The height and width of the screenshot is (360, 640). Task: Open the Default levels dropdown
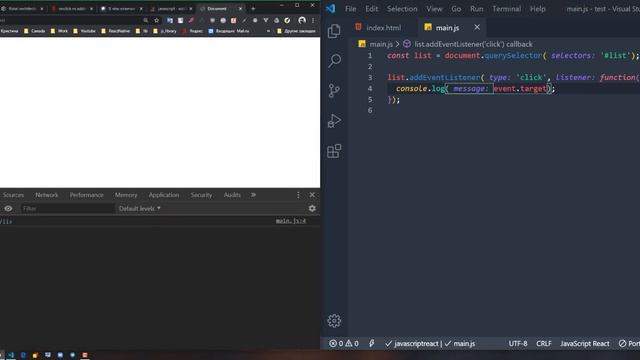[x=140, y=209]
